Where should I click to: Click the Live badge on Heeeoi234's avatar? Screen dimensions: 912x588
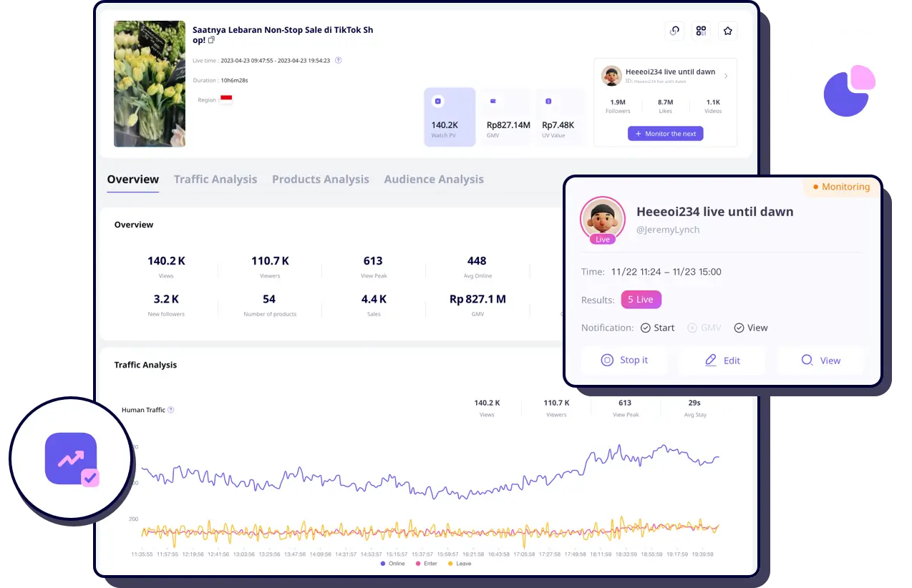point(601,240)
